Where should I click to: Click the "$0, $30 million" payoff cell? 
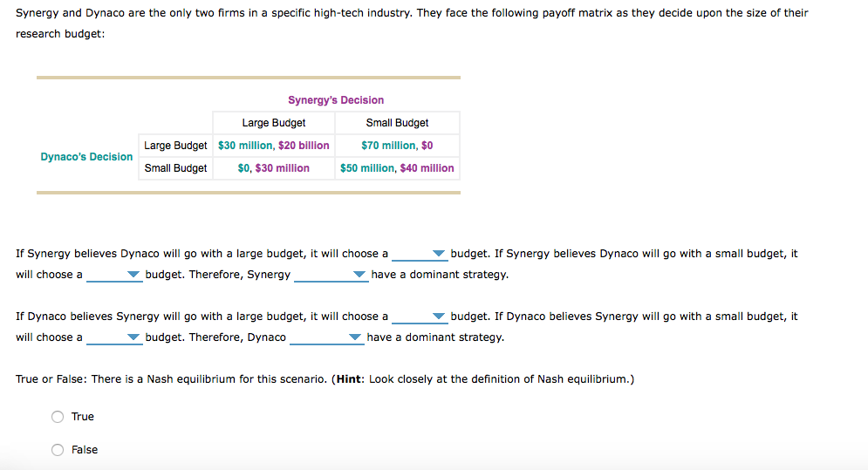(x=274, y=168)
